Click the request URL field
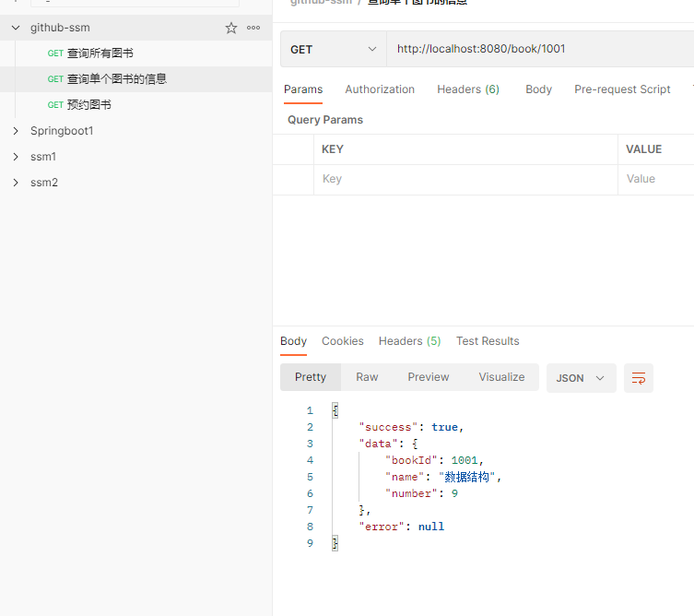Screen dimensions: 694x616 540,49
